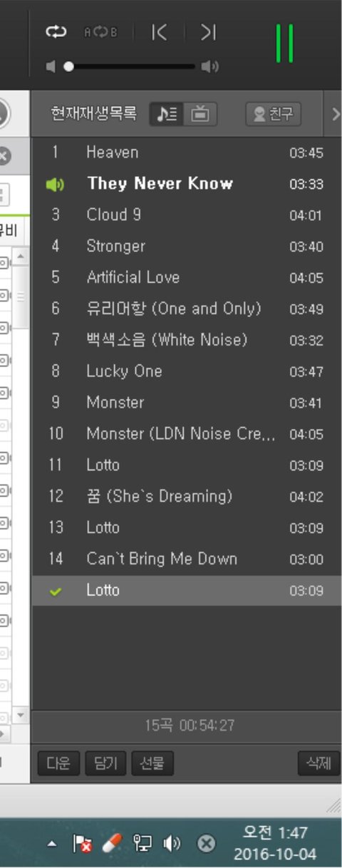Screen dimensions: 342x868
Task: Skip to the previous track
Action: pyautogui.click(x=160, y=32)
